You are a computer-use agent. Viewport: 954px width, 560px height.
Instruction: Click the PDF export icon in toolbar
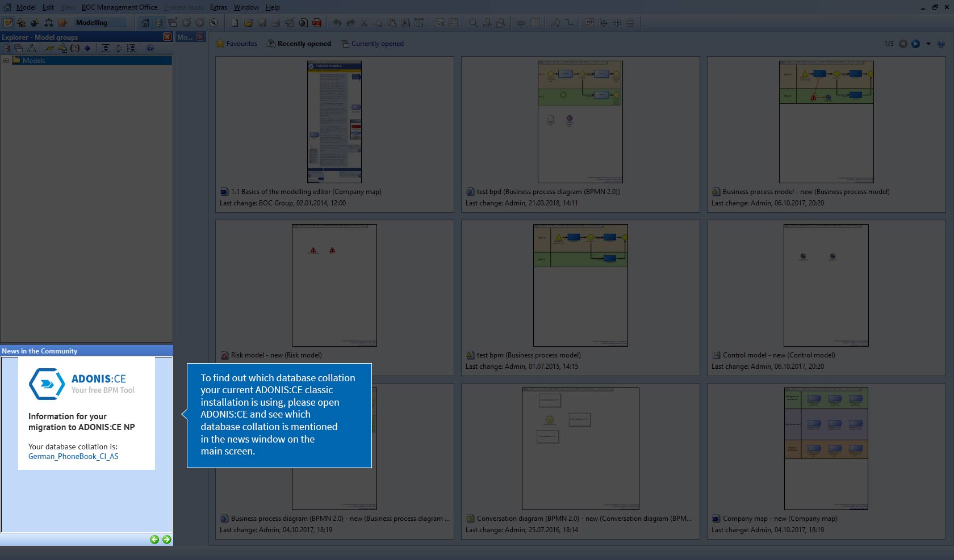pos(317,23)
